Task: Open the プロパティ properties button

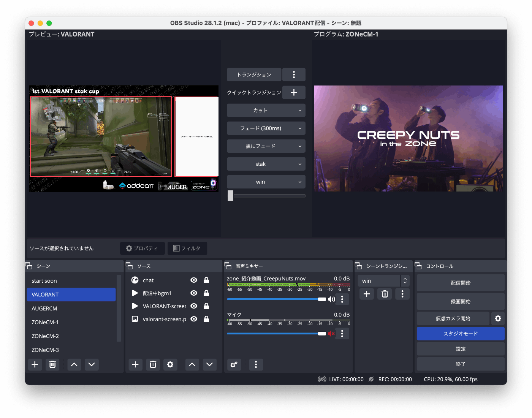Action: (x=142, y=248)
